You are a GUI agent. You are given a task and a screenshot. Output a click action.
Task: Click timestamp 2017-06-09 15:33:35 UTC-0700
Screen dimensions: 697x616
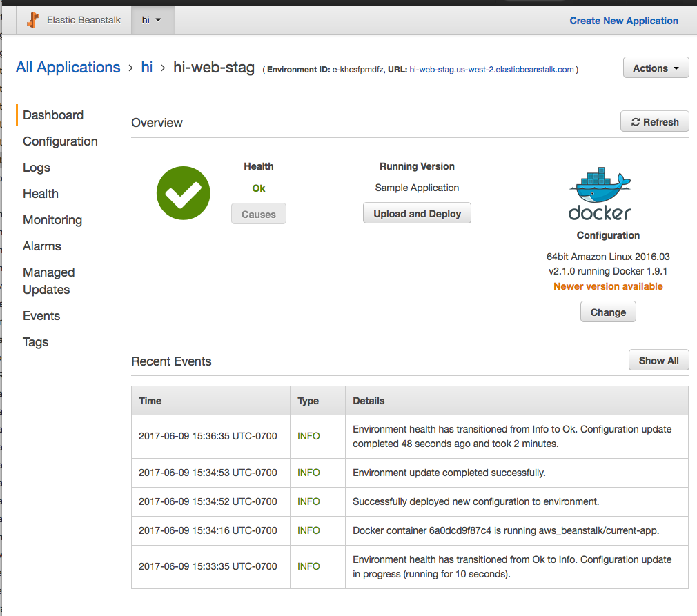pos(208,566)
